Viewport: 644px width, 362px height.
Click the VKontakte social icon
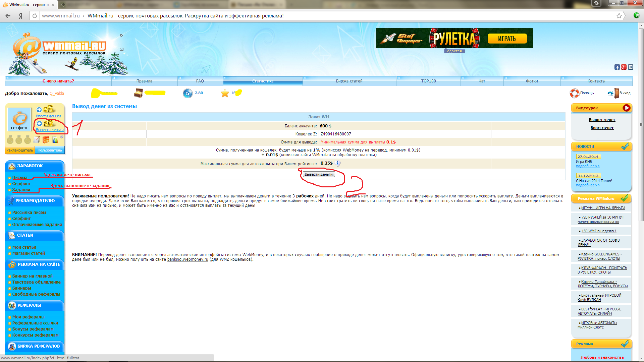click(x=631, y=67)
